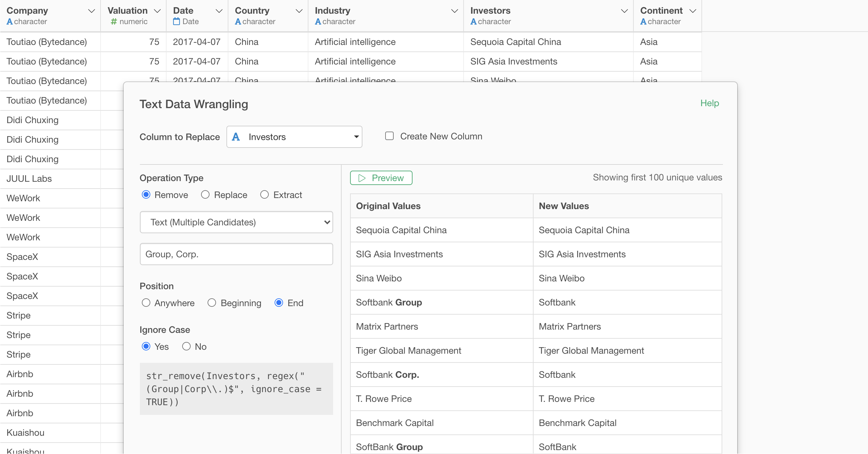Viewport: 868px width, 454px height.
Task: Open the Help link
Action: (x=709, y=103)
